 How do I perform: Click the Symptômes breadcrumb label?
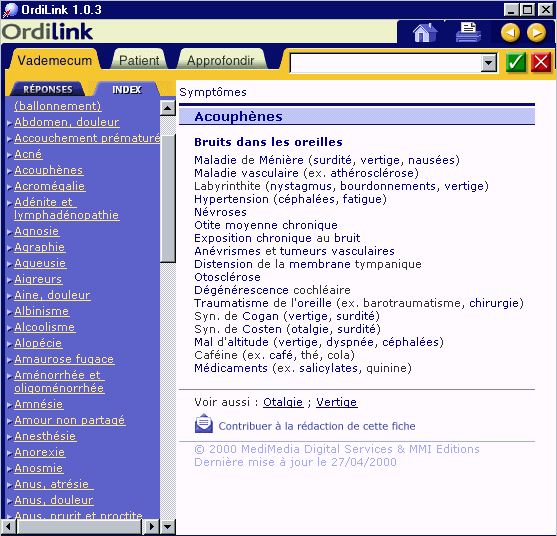pyautogui.click(x=213, y=92)
